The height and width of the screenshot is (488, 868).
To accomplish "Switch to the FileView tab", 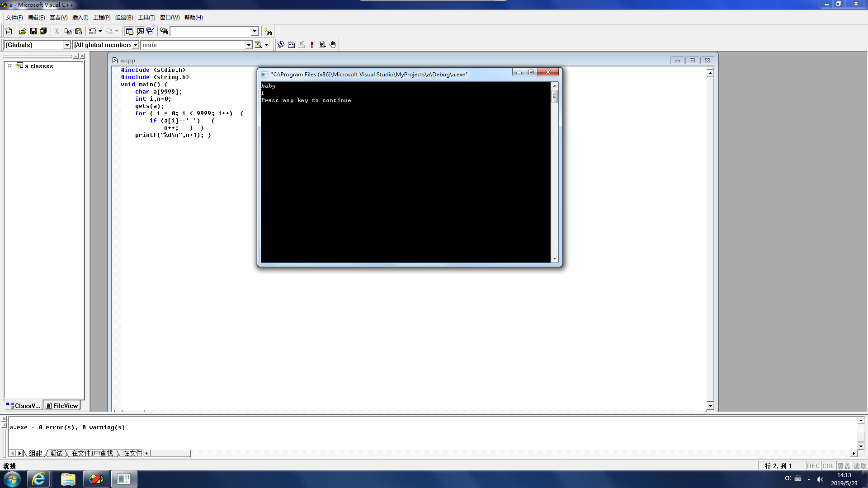I will pyautogui.click(x=62, y=406).
